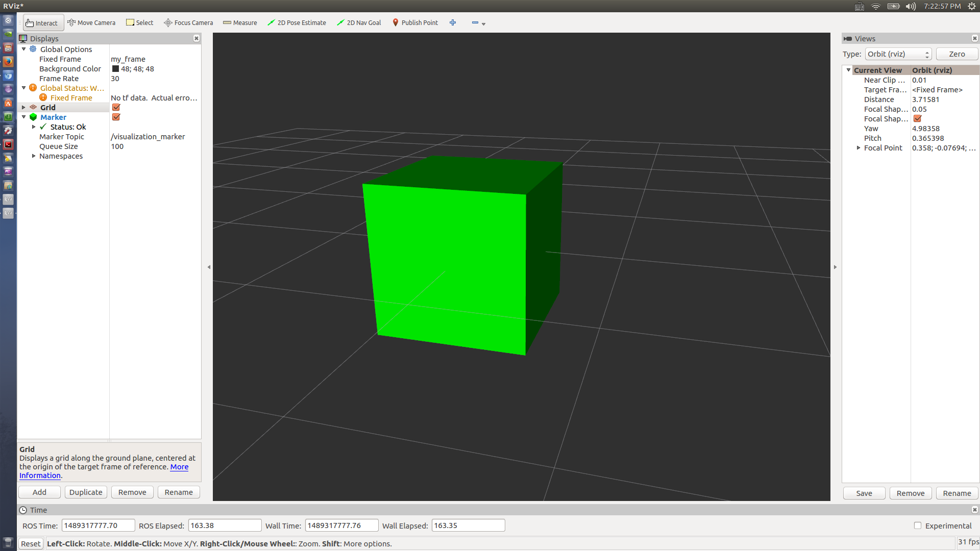Open the More Information link

click(179, 467)
